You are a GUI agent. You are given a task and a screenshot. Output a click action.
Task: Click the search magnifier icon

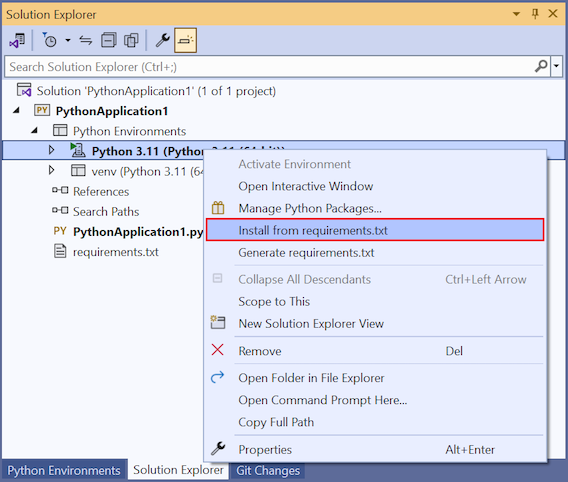tap(541, 66)
